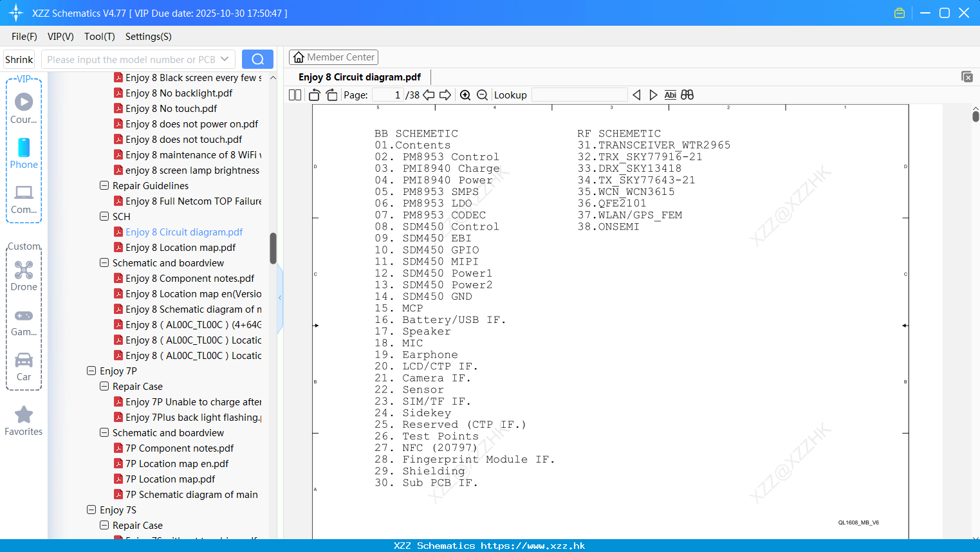Open Enjoy 8 Component notes.pdf
This screenshot has width=980, height=552.
point(190,278)
